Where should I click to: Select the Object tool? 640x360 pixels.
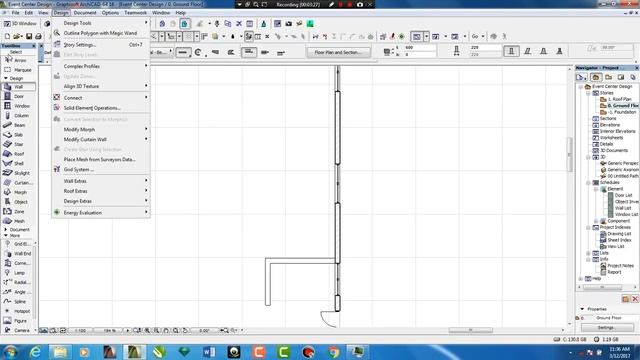tap(18, 202)
